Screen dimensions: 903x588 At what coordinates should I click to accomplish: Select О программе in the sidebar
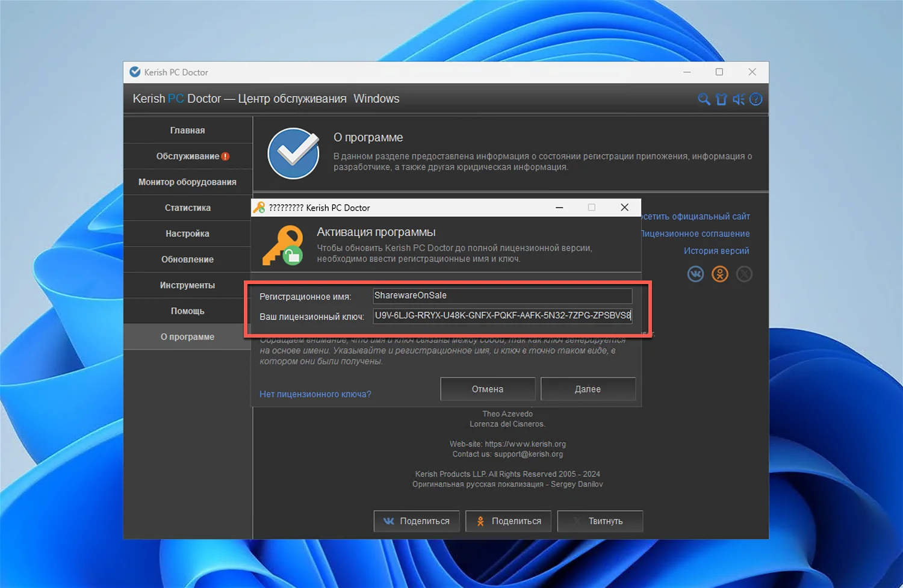[x=188, y=337]
